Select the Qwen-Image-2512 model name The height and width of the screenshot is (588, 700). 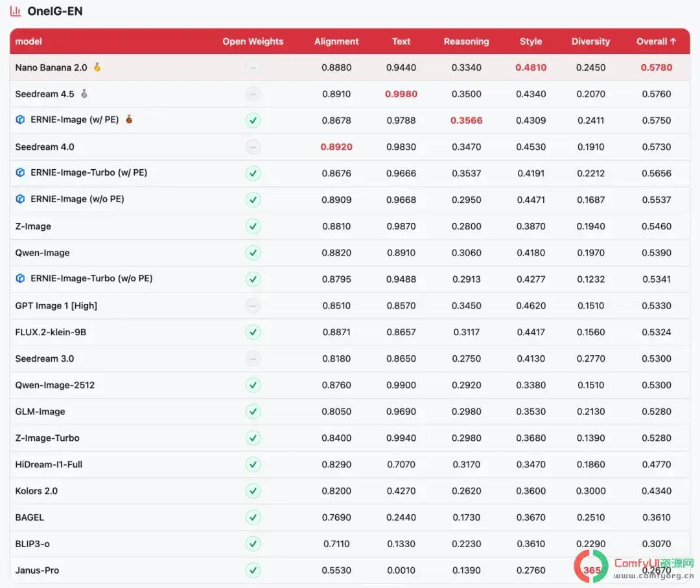pos(55,385)
